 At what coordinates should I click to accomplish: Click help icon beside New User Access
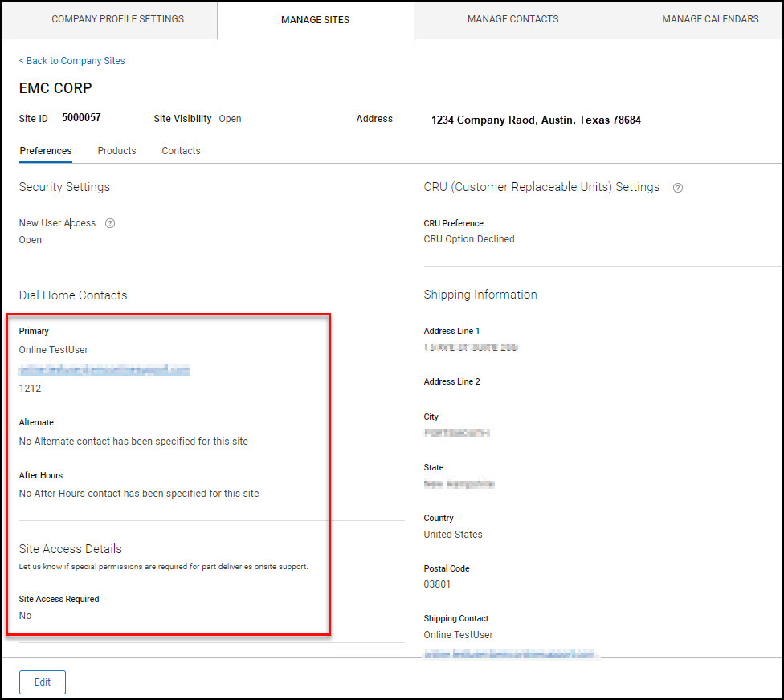(110, 223)
